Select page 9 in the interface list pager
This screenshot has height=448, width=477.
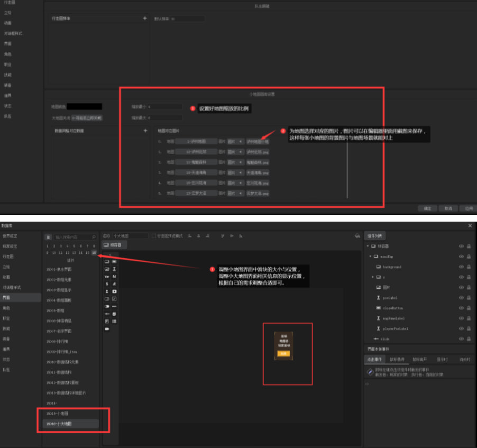tap(47, 253)
